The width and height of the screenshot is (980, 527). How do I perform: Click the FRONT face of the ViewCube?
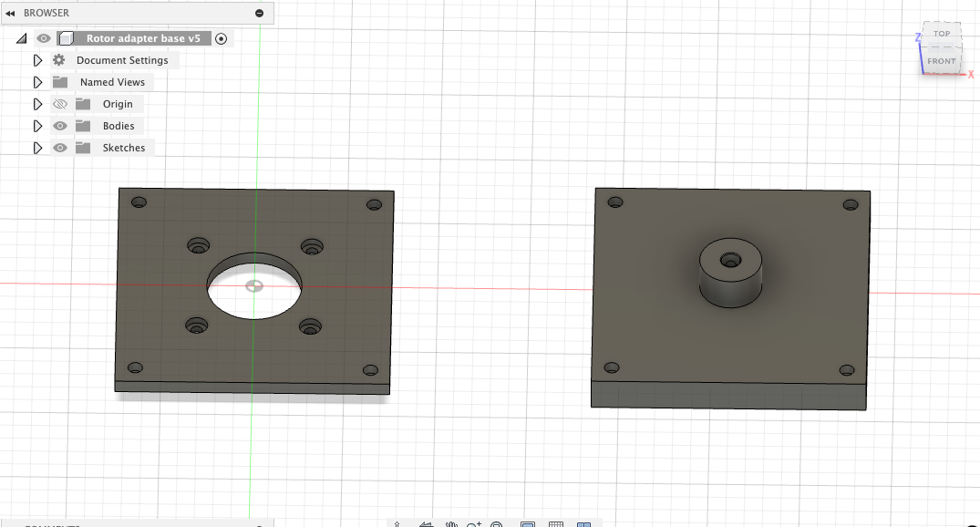click(x=941, y=61)
